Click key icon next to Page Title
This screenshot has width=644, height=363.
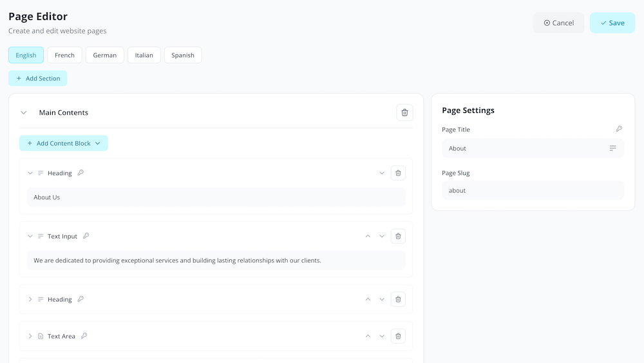pos(619,129)
